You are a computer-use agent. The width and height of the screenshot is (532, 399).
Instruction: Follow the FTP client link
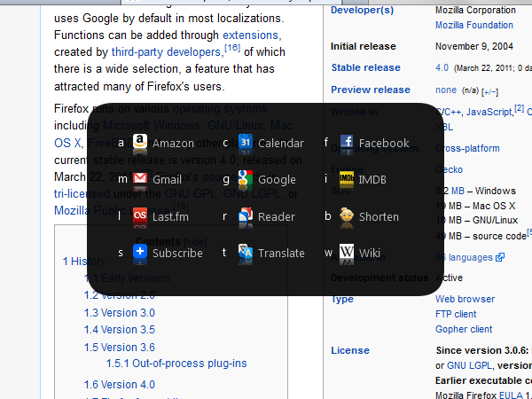coord(456,314)
